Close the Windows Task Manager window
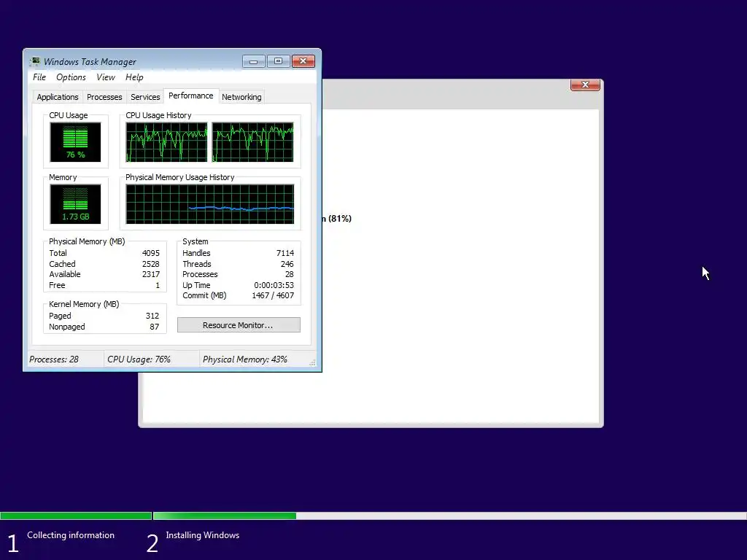Image resolution: width=747 pixels, height=560 pixels. 303,61
